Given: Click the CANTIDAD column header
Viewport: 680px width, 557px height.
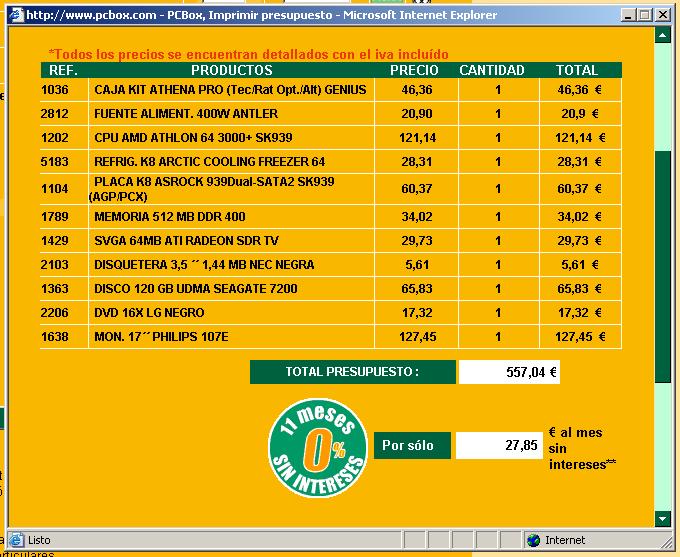Looking at the screenshot, I should coord(492,70).
